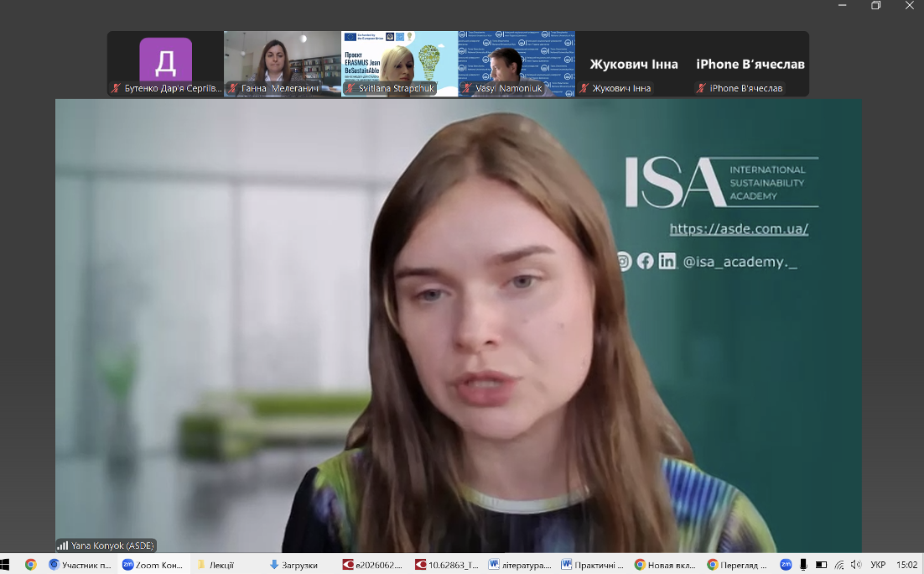Viewport: 924px width, 574px height.
Task: Open the https://asde.com.ua/ link
Action: (739, 229)
